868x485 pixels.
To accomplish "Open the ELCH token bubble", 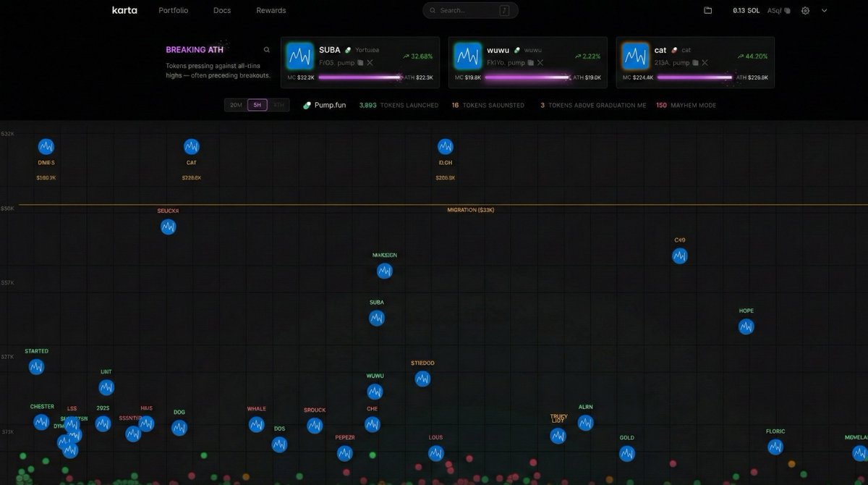I will 446,146.
